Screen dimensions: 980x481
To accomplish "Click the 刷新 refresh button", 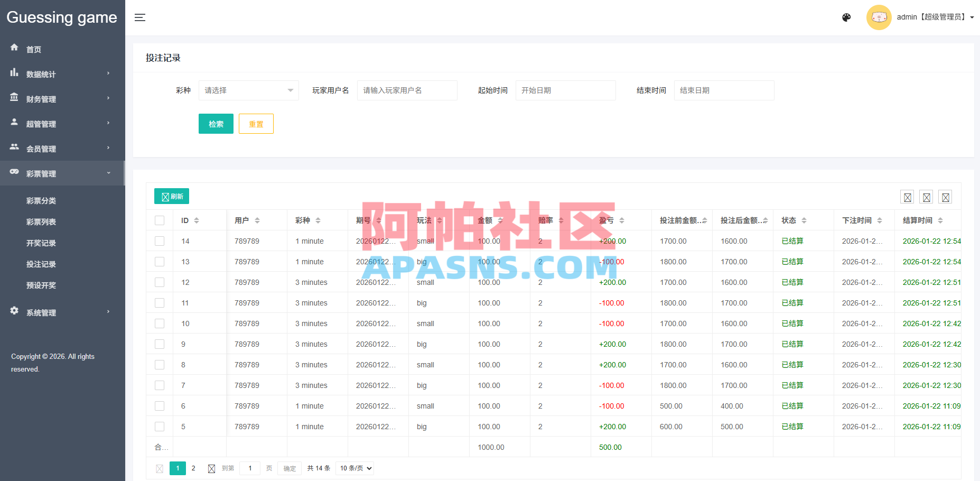I will pyautogui.click(x=172, y=196).
